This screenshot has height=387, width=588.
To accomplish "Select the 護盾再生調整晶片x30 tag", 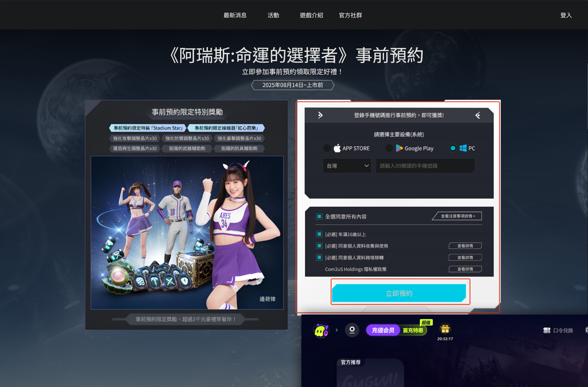I will pos(135,148).
